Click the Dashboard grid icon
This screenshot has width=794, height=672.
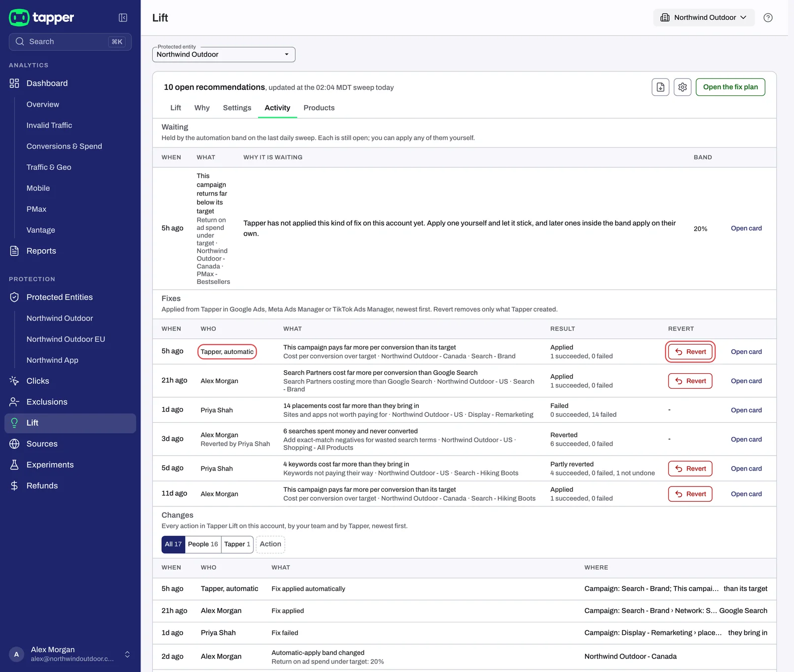point(14,83)
